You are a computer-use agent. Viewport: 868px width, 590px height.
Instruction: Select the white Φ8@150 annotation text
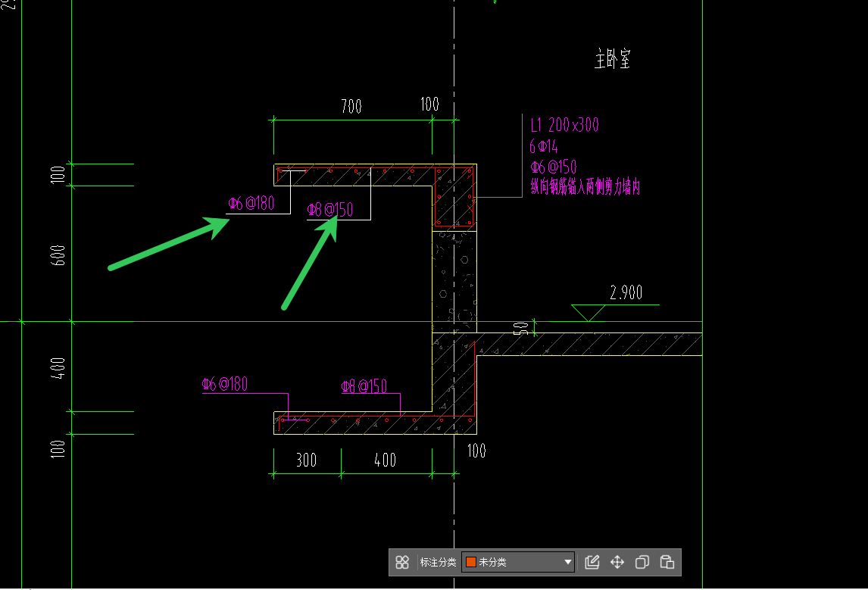(x=330, y=210)
